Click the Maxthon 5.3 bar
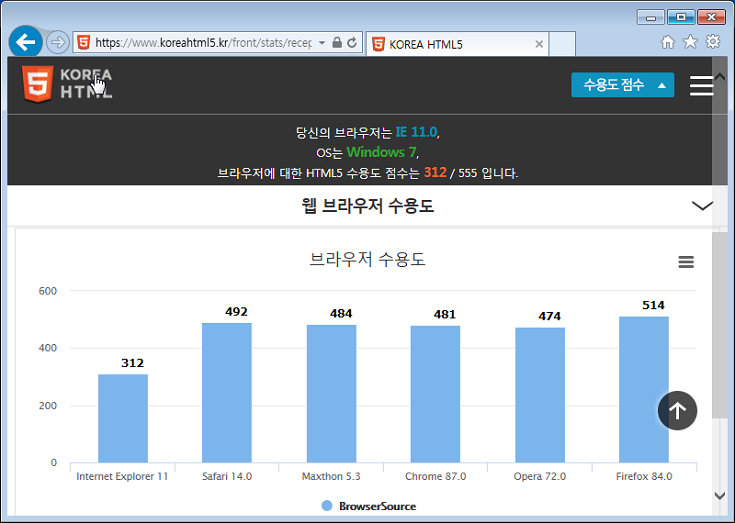Image resolution: width=735 pixels, height=523 pixels. click(331, 394)
